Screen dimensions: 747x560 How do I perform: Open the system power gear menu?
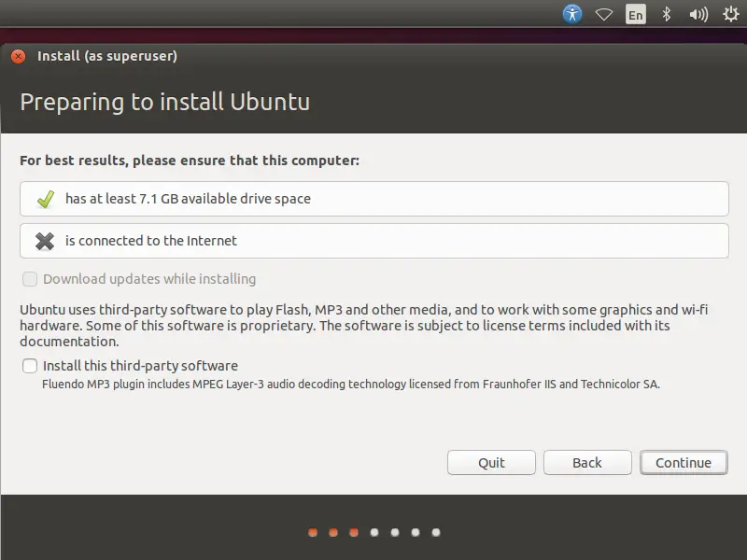pos(731,14)
